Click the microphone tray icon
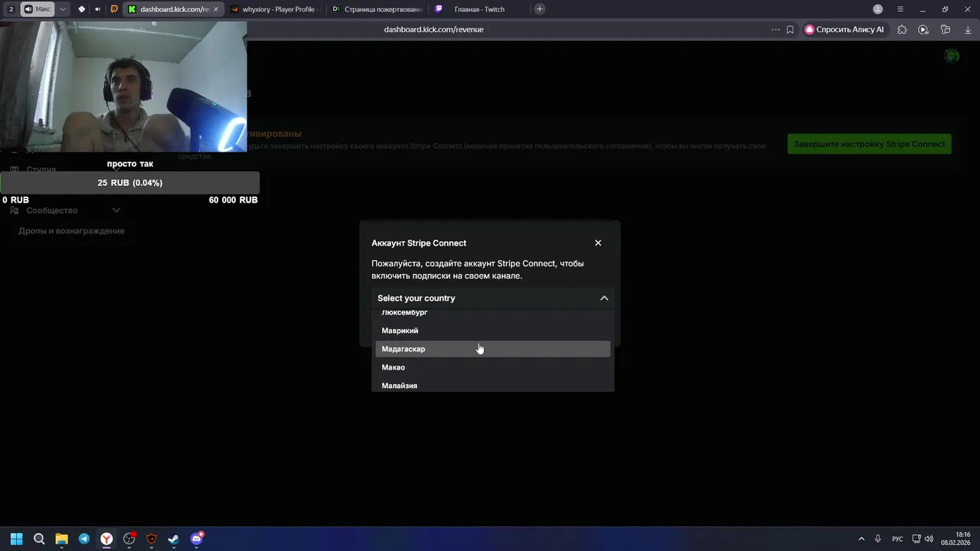Viewport: 980px width, 551px height. coord(878,539)
